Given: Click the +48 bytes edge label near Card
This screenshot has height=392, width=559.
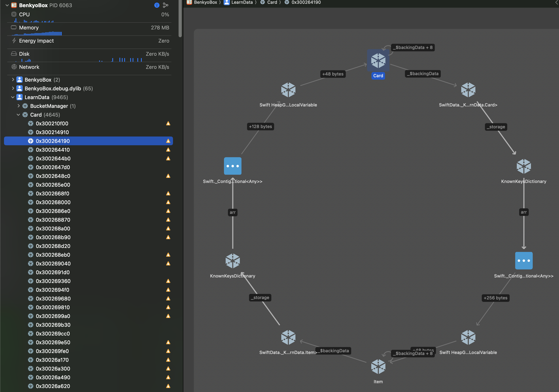Looking at the screenshot, I should [333, 74].
